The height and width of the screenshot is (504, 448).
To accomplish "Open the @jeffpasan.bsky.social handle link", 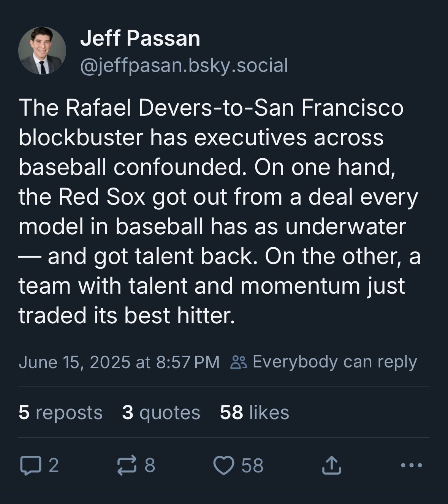I will pos(184,65).
